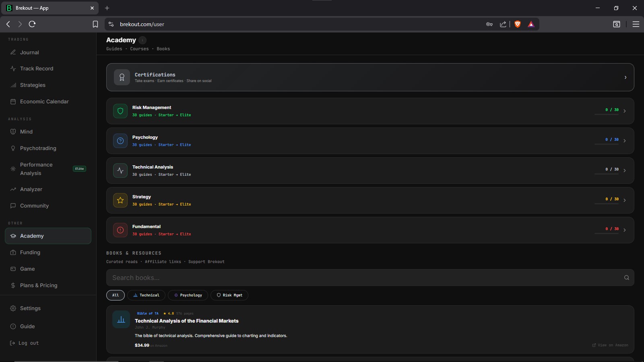644x362 pixels.
Task: Click the Analyzer trend icon
Action: (13, 189)
